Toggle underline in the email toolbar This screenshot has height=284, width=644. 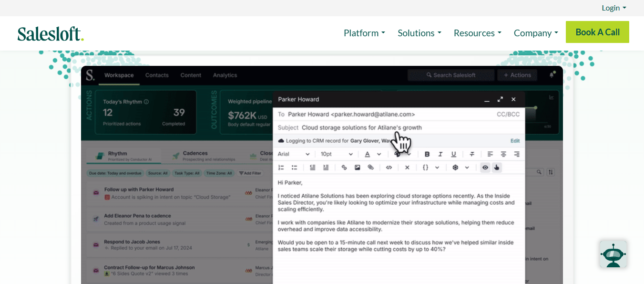pos(454,154)
